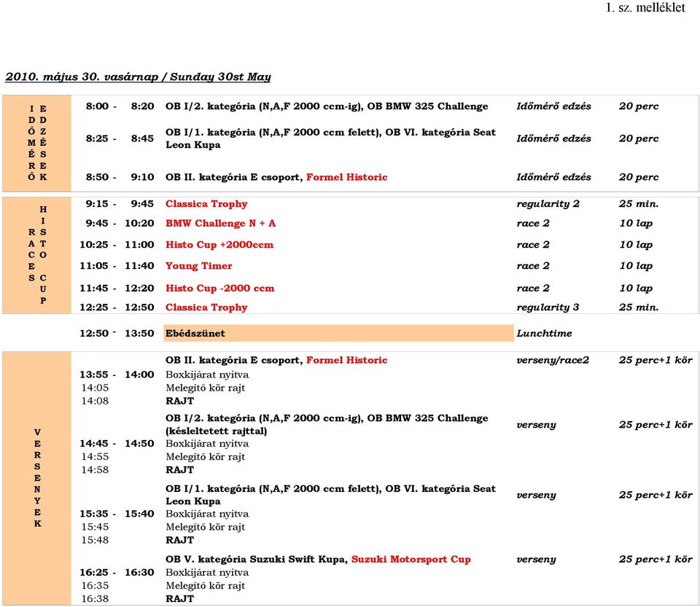The image size is (700, 607).
Task: Click "Melegítő kör rajt" beside 14:55
Action: click(206, 457)
